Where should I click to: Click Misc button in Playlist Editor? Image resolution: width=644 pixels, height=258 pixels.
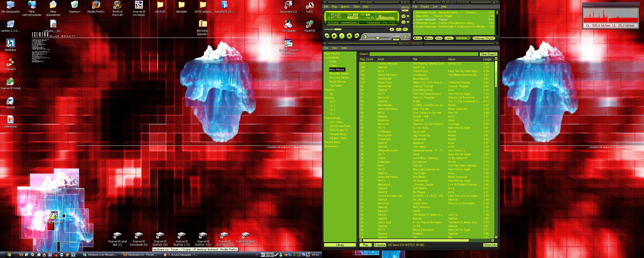[x=449, y=38]
